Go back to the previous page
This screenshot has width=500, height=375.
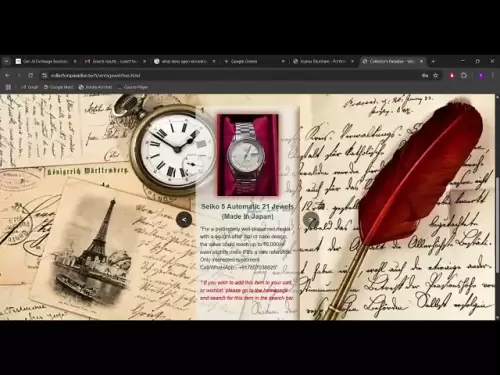(7, 76)
